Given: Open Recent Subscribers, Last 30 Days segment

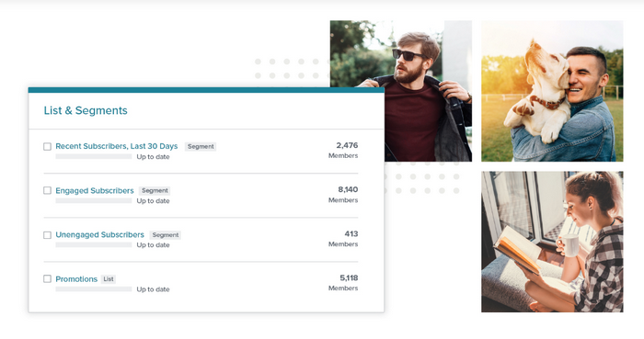Looking at the screenshot, I should pos(117,146).
